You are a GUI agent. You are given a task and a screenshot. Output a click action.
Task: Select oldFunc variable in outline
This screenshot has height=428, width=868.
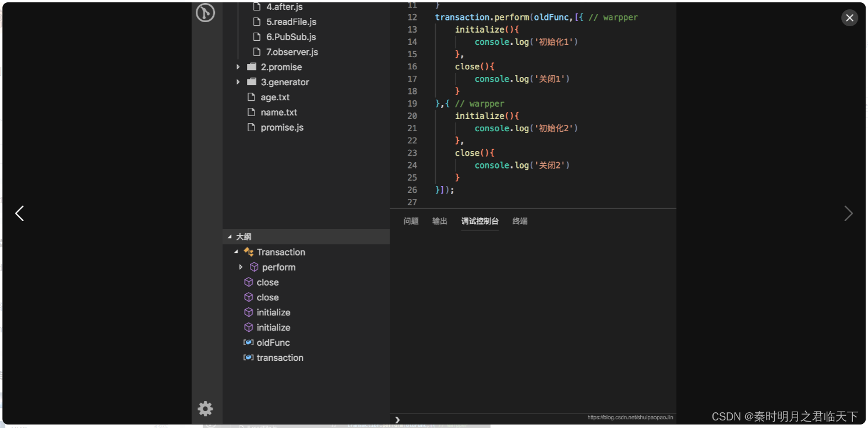click(273, 343)
